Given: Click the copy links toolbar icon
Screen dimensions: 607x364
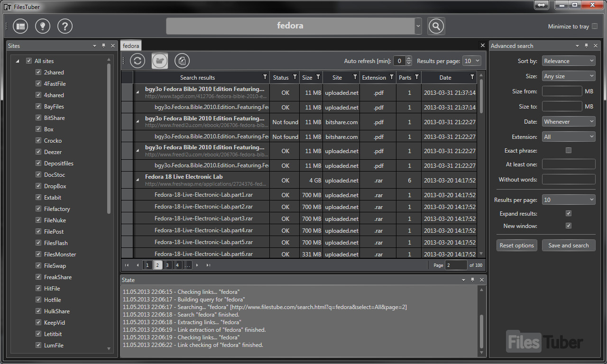Looking at the screenshot, I should point(182,61).
